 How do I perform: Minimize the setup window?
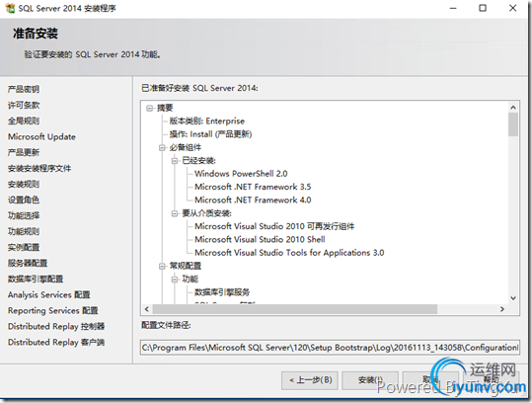coord(453,8)
